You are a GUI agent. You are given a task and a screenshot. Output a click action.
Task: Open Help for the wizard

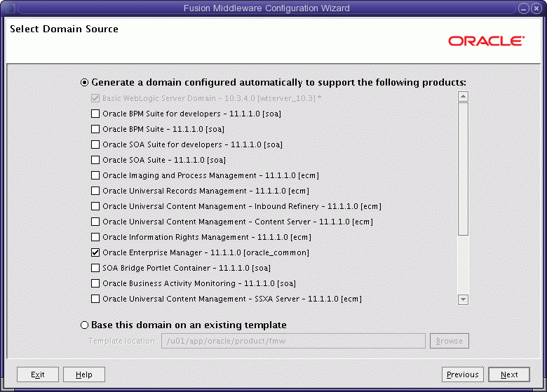84,374
